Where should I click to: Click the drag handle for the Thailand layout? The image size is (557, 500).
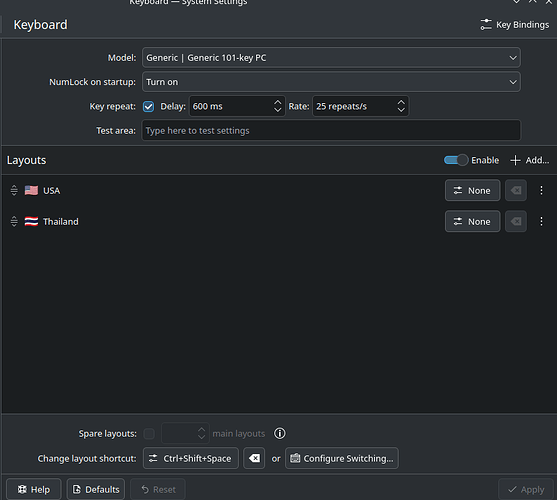tap(14, 221)
